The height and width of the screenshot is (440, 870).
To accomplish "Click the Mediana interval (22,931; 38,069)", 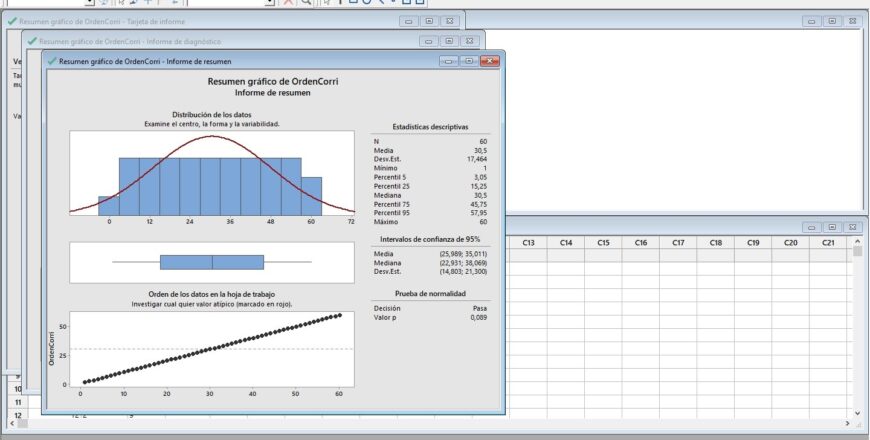I will pyautogui.click(x=463, y=262).
